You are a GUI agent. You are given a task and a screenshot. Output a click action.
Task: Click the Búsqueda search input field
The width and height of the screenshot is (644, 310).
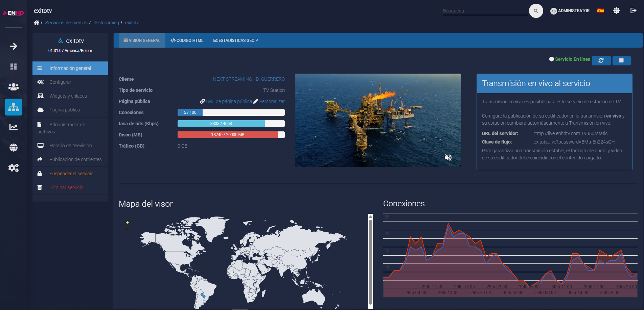click(x=485, y=11)
